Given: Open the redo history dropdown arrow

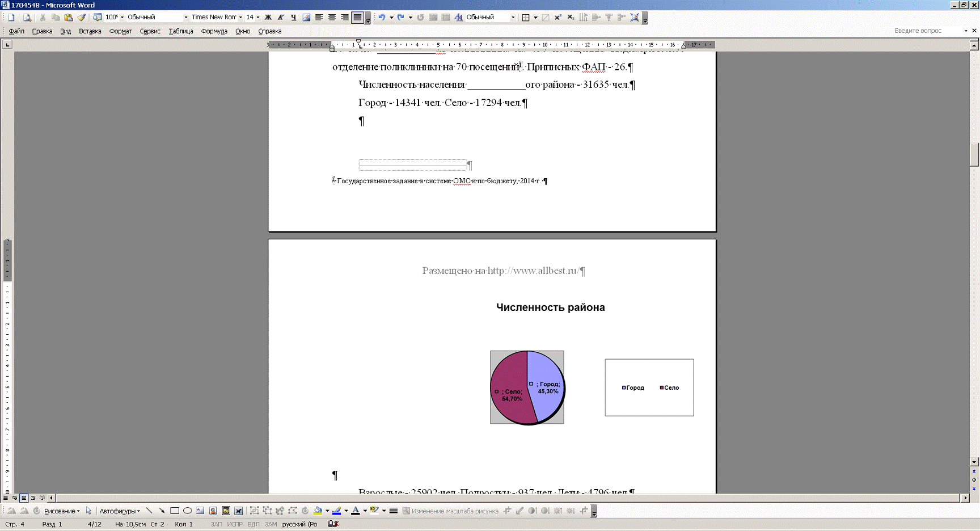Looking at the screenshot, I should 411,18.
